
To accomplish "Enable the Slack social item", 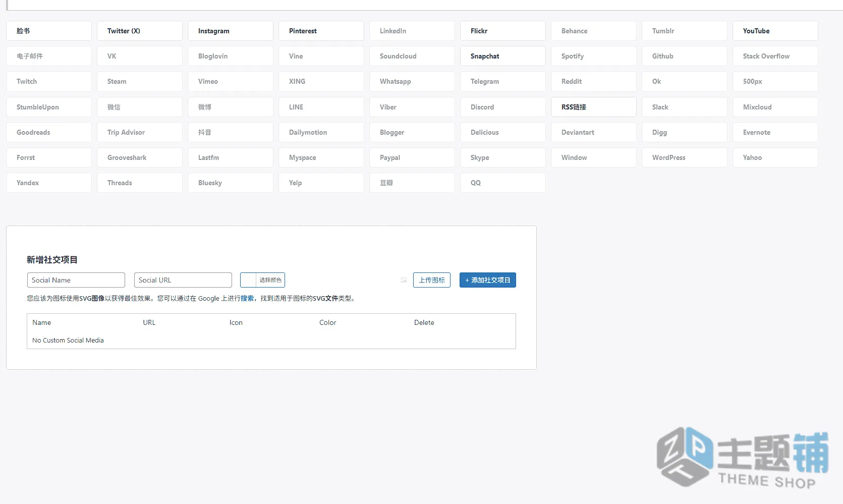I will (685, 107).
